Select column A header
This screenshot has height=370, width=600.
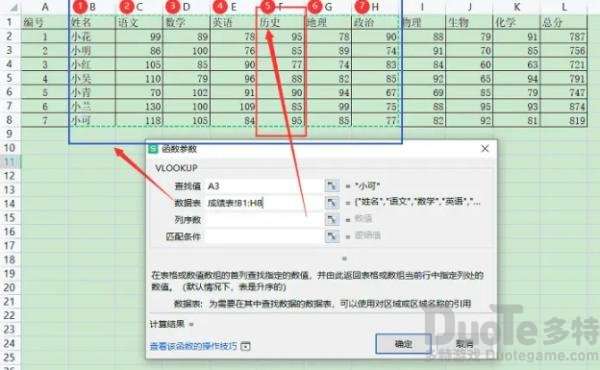click(45, 7)
